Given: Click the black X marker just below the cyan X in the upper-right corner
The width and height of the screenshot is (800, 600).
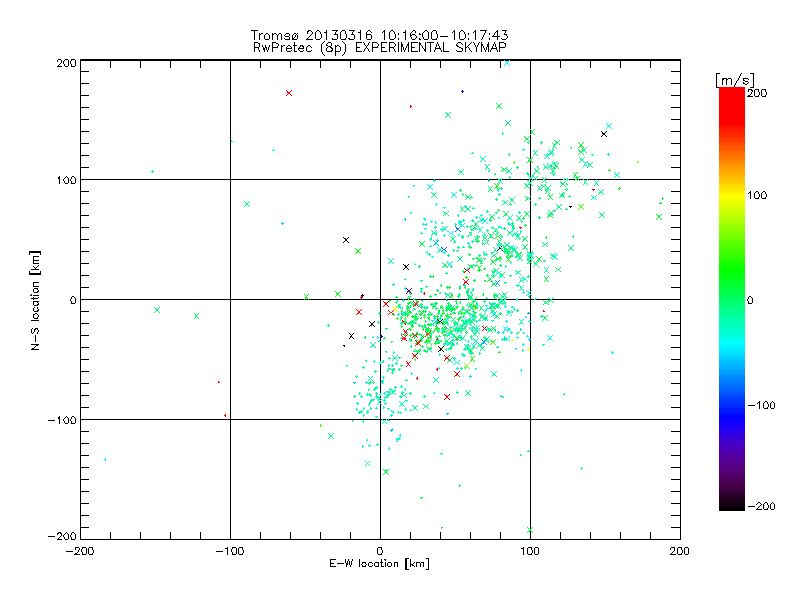Looking at the screenshot, I should [x=604, y=134].
